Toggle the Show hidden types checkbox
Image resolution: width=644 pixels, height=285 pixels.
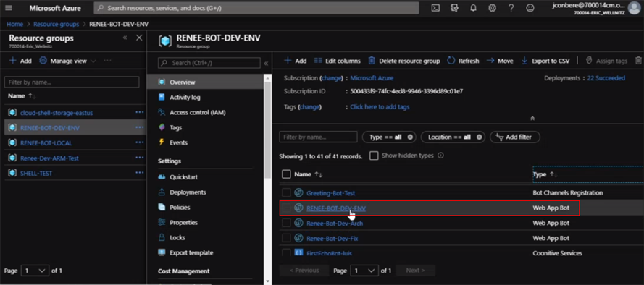pos(374,156)
